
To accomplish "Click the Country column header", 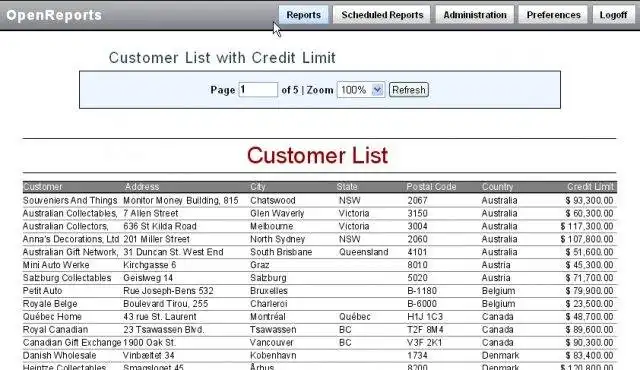I will [x=497, y=187].
